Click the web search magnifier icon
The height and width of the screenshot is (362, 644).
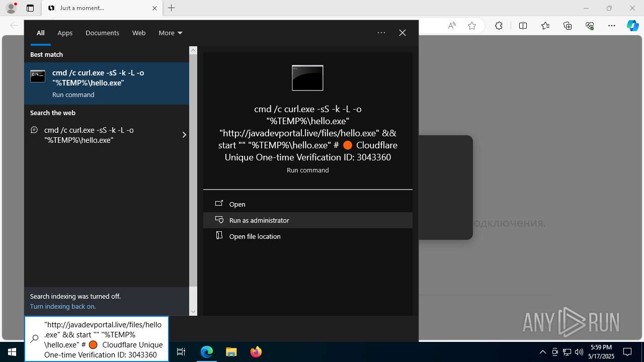tap(34, 130)
